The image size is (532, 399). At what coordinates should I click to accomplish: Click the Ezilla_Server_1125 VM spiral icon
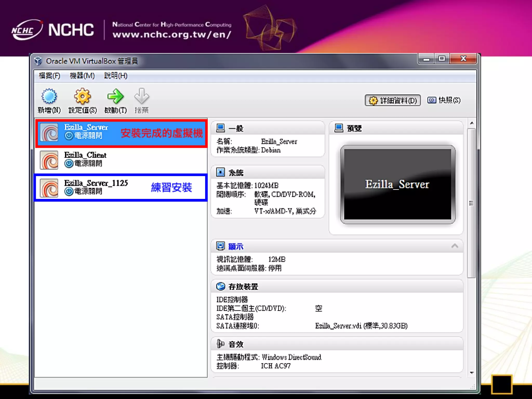[49, 188]
